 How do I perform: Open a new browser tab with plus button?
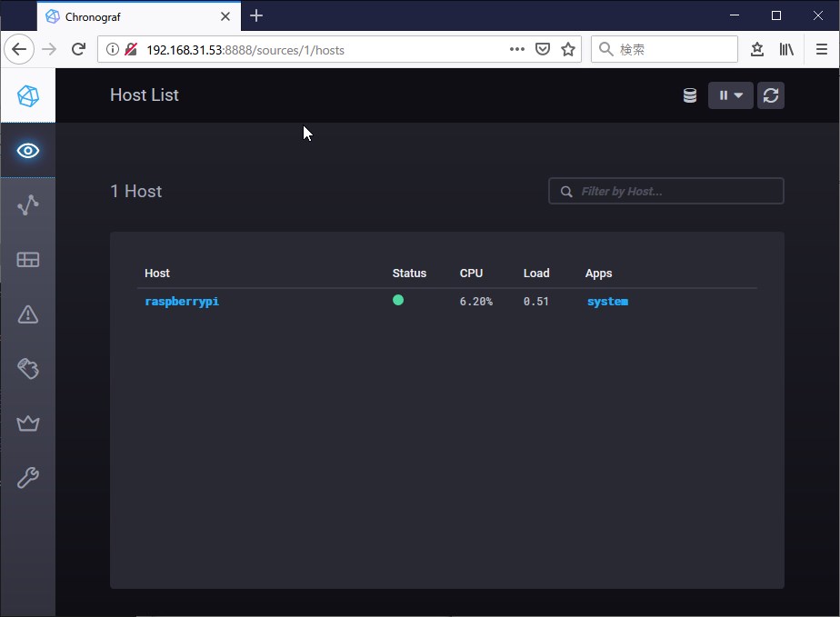[x=256, y=15]
